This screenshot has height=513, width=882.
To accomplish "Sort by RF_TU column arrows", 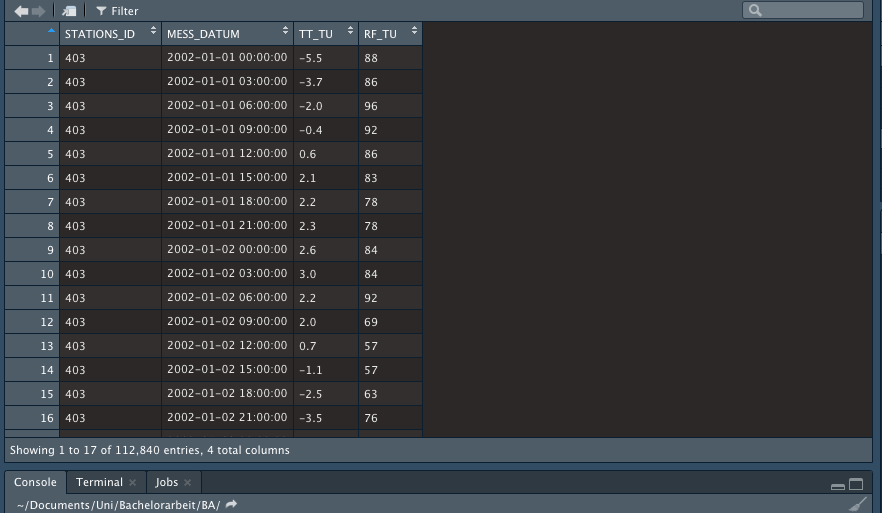I will tap(414, 32).
